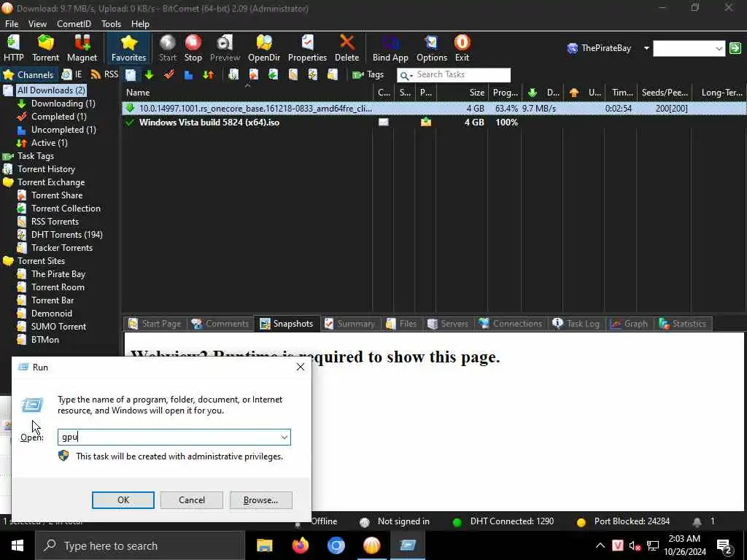Expand the Run dialog Open history dropdown

click(x=285, y=437)
